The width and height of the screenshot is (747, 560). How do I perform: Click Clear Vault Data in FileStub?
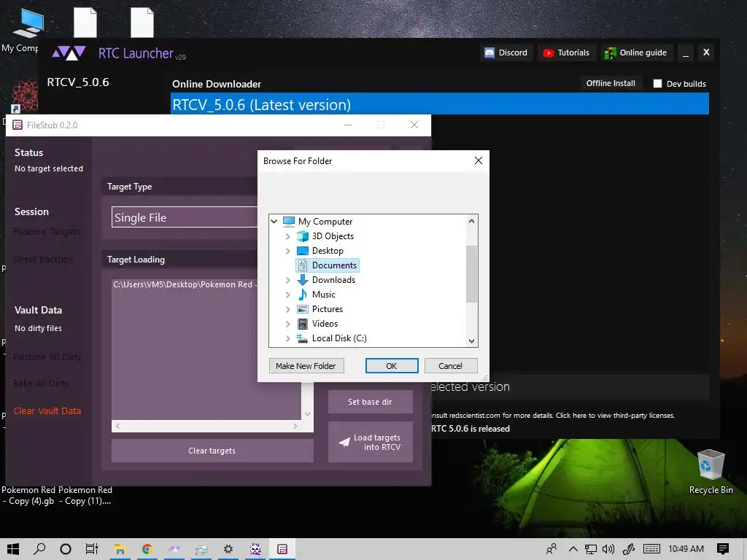coord(47,411)
